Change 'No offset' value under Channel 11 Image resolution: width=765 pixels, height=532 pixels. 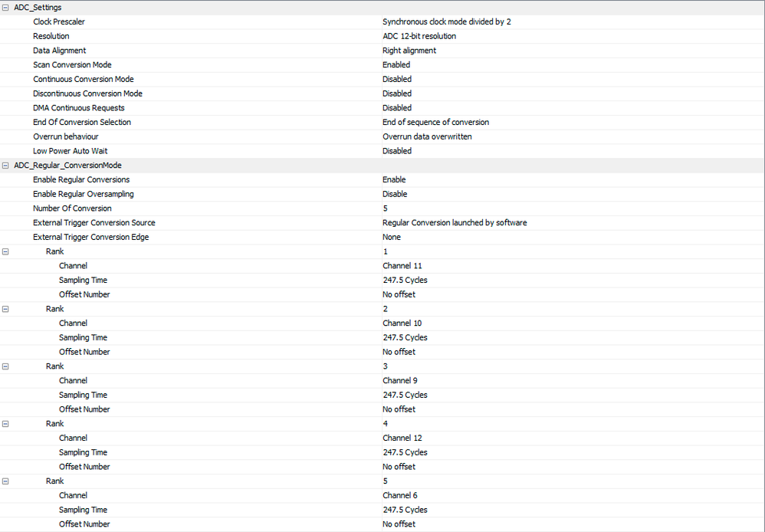tap(399, 295)
